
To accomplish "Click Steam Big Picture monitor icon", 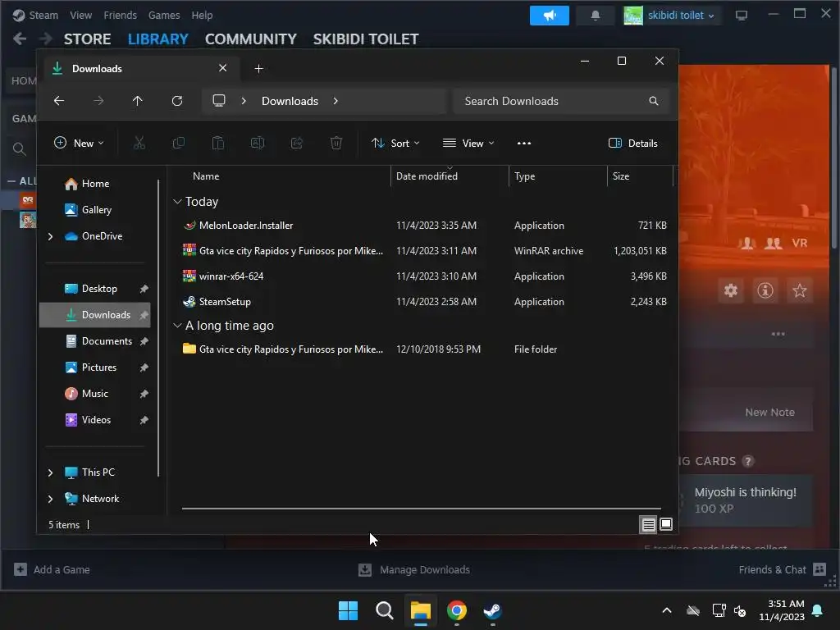I will (742, 16).
